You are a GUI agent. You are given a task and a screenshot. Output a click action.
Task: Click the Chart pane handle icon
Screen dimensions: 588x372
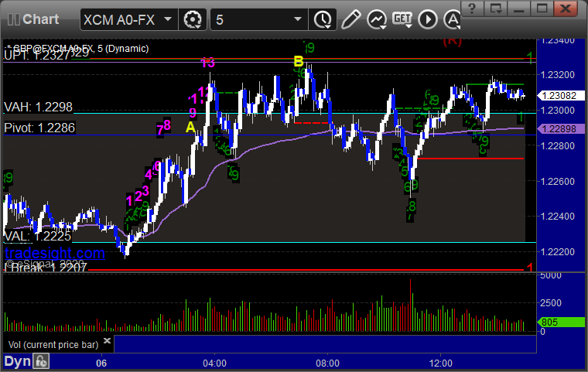coord(13,19)
